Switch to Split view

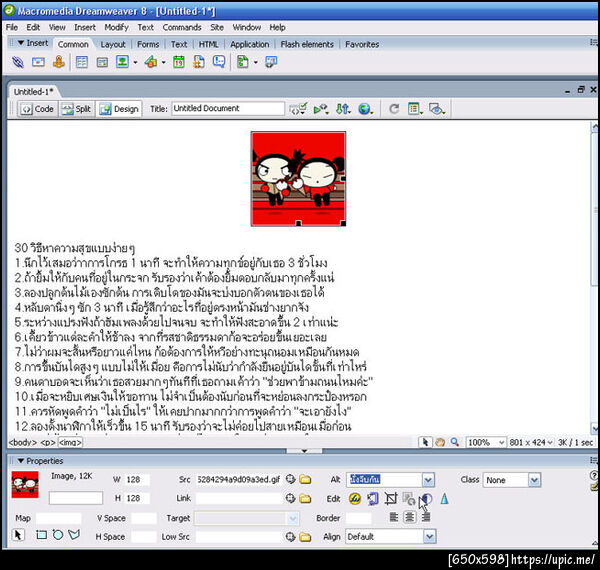click(x=77, y=109)
